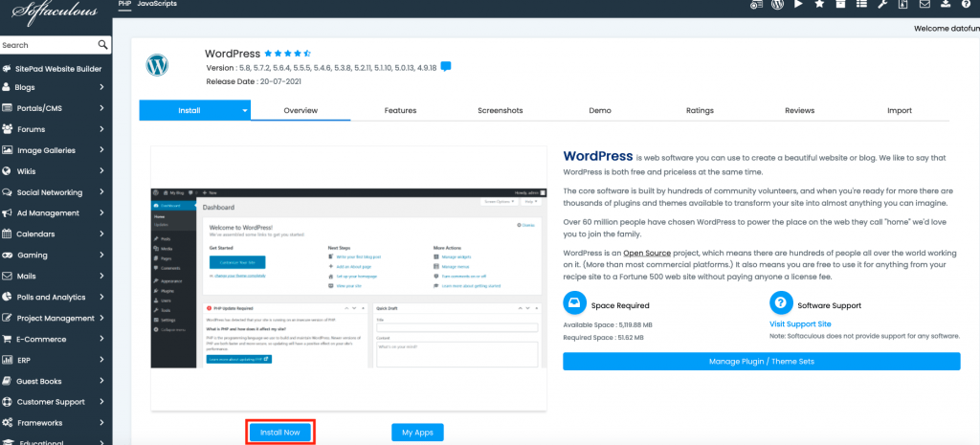Switch to the Overview tab

[x=301, y=111]
